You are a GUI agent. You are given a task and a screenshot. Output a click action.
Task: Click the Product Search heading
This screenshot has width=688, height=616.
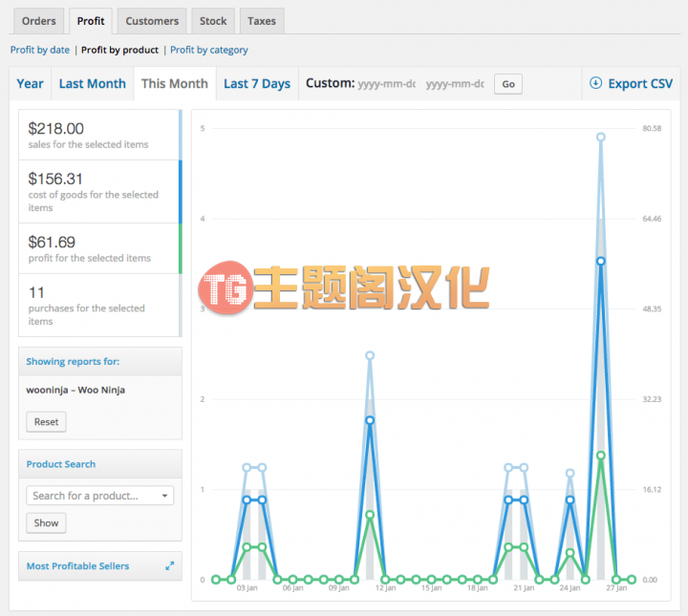click(x=61, y=464)
